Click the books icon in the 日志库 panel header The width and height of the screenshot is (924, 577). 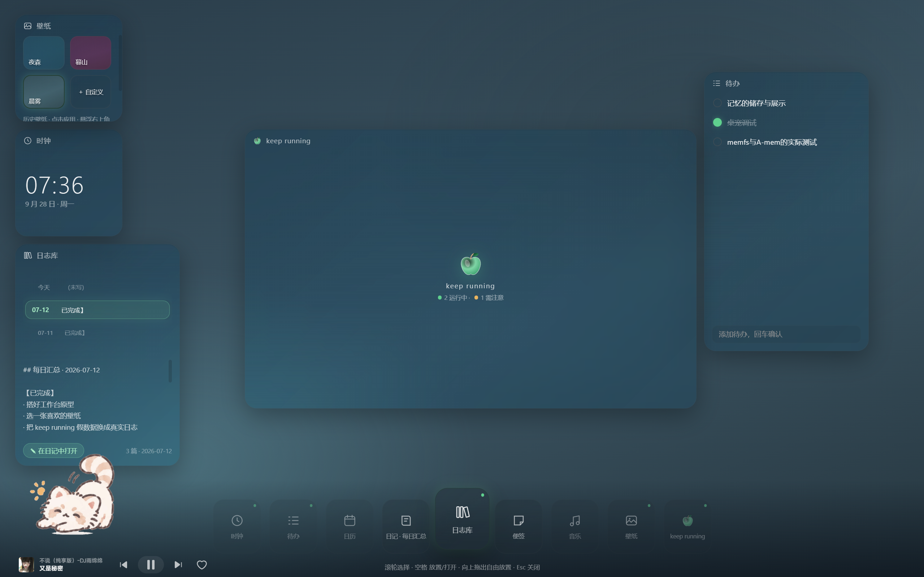(x=27, y=255)
